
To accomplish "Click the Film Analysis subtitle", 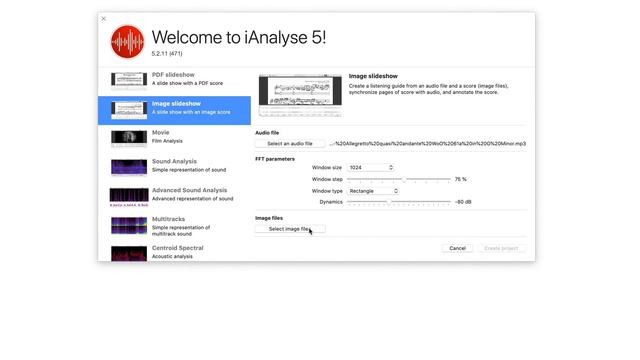I will coord(167,141).
